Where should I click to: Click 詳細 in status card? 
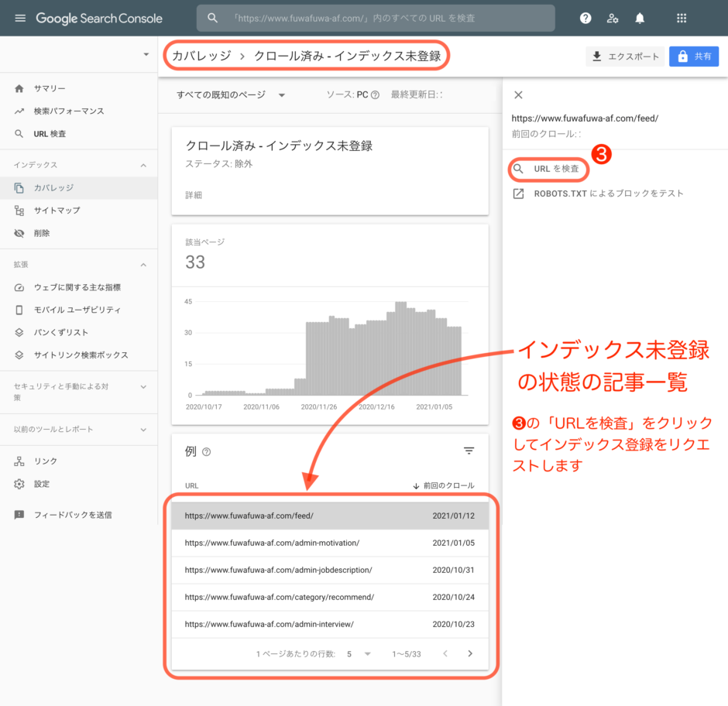[x=194, y=195]
